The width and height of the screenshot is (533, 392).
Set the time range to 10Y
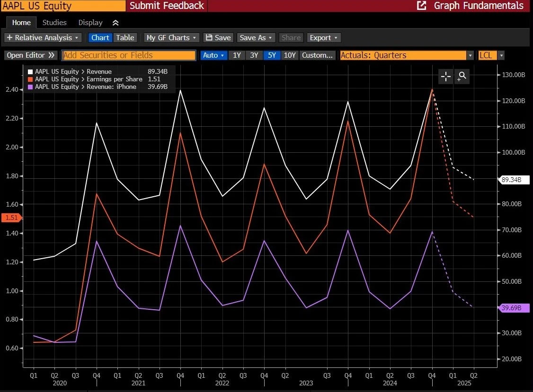pyautogui.click(x=289, y=55)
